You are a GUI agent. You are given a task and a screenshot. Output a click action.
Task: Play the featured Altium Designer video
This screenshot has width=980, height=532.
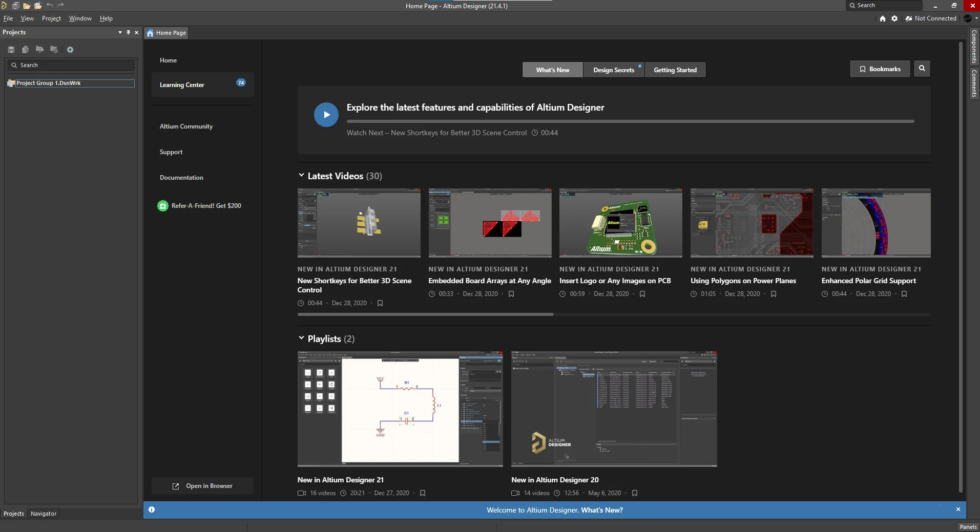pyautogui.click(x=326, y=115)
